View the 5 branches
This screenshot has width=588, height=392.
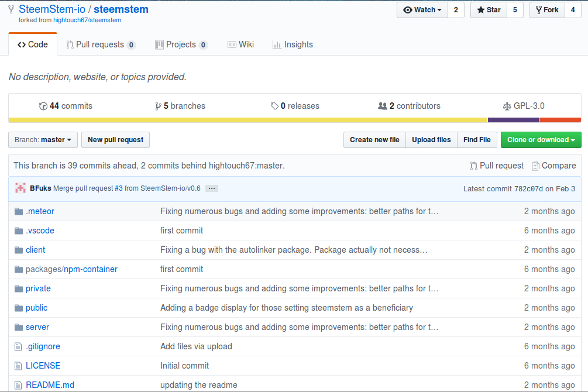(180, 106)
